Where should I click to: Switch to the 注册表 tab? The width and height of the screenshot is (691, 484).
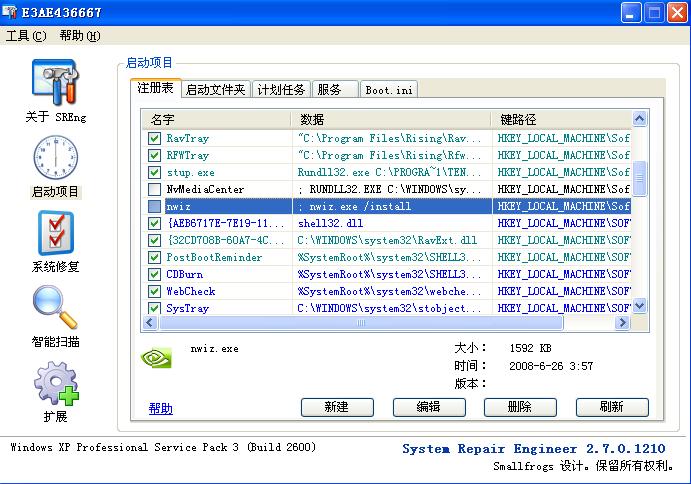(155, 88)
